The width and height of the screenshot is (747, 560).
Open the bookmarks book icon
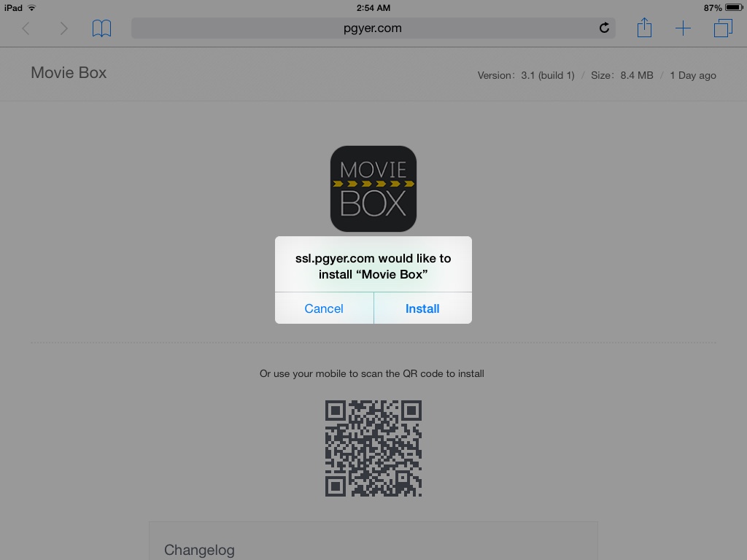[101, 28]
